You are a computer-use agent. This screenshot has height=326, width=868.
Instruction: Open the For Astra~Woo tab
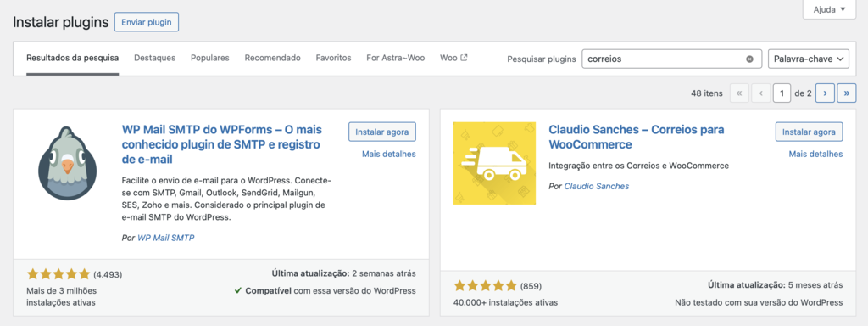coord(396,58)
